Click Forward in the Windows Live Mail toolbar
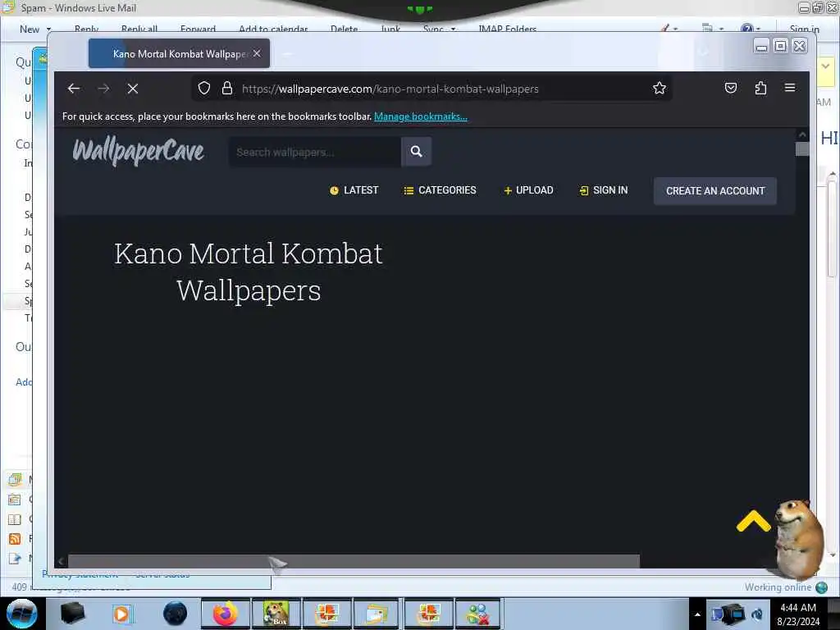 [x=198, y=29]
